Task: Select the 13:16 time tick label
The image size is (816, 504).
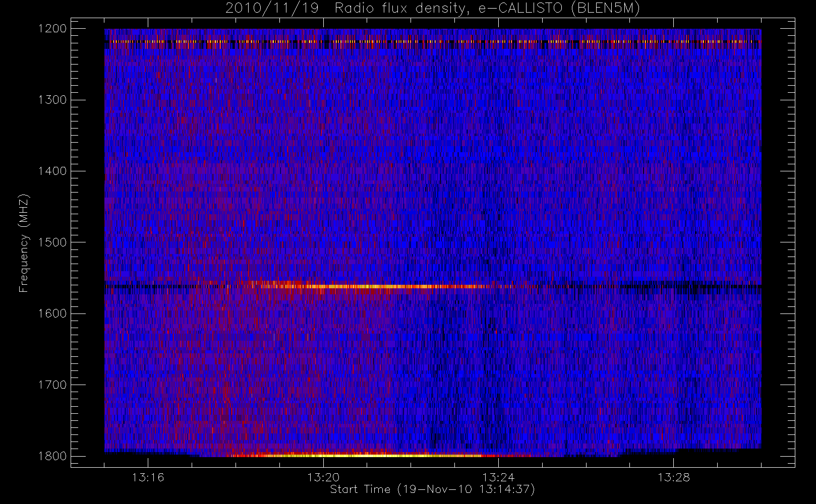Action: point(148,477)
